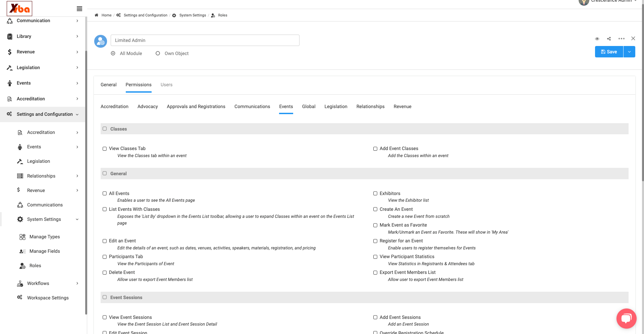Screen dimensions: 644x334
Task: Check the All Events permission
Action: (105, 193)
